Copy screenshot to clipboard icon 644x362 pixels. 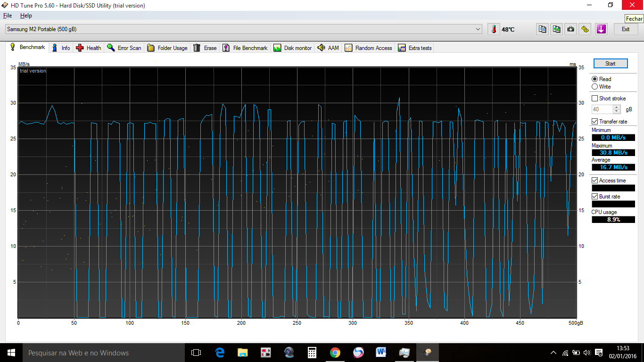click(557, 29)
